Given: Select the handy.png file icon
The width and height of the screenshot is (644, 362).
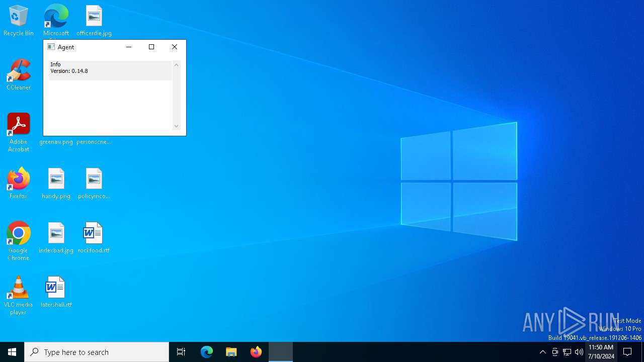Looking at the screenshot, I should pyautogui.click(x=56, y=184).
